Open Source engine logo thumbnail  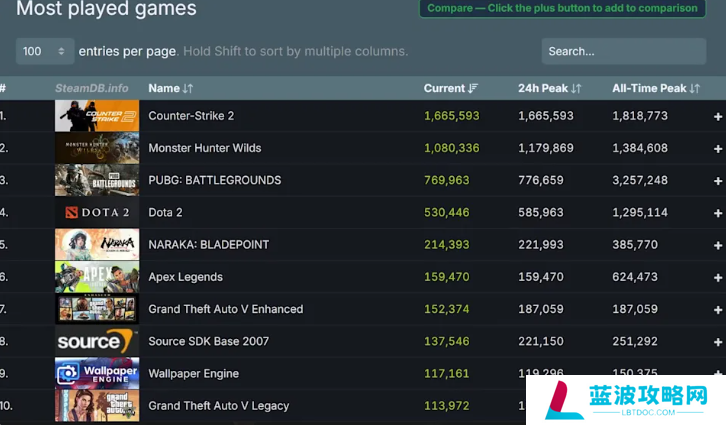(97, 341)
